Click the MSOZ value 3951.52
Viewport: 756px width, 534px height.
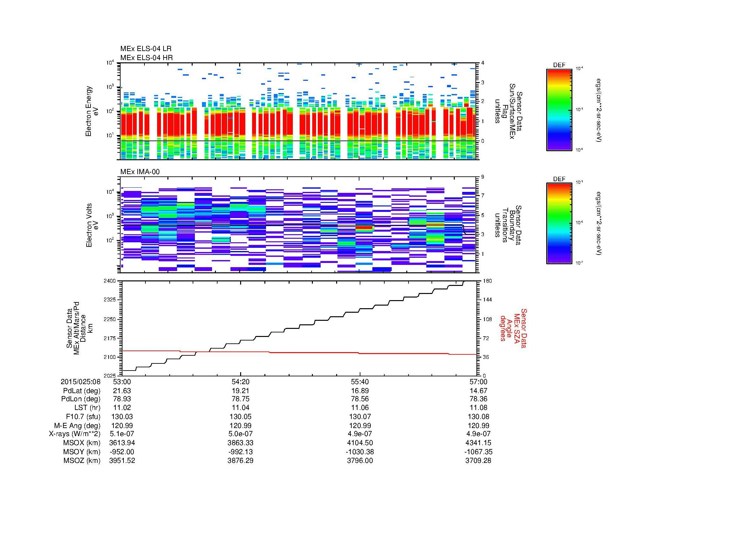pyautogui.click(x=122, y=461)
